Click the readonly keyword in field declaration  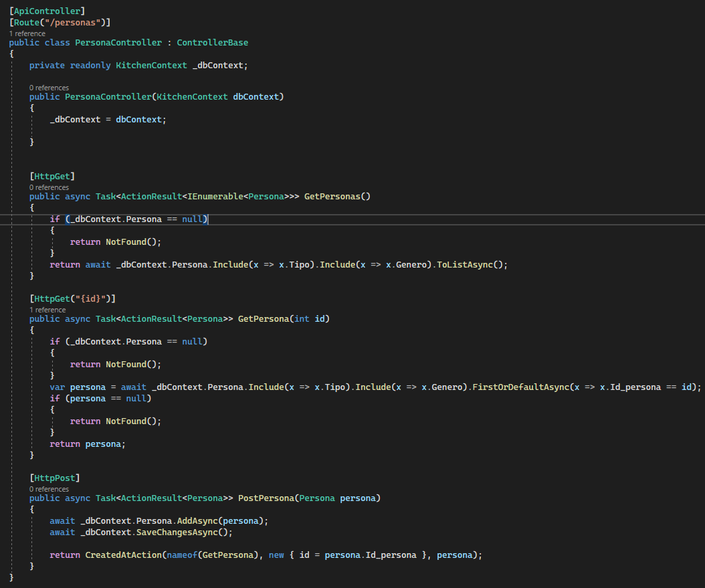coord(90,65)
